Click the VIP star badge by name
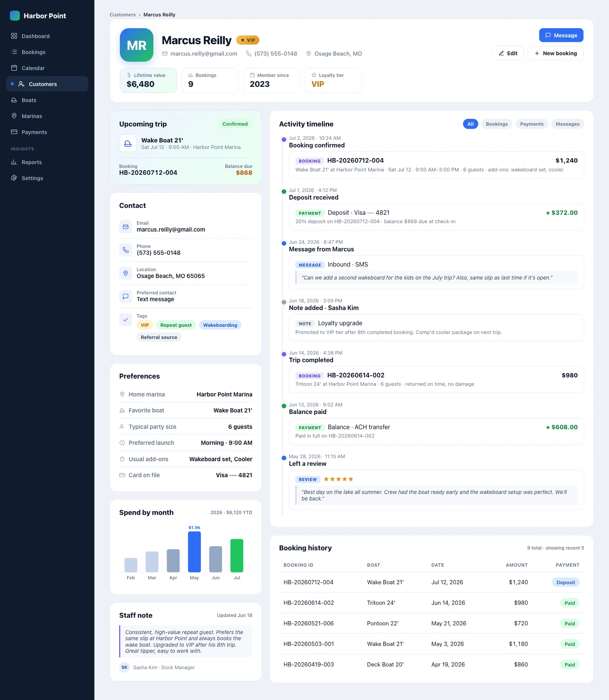 coord(248,40)
